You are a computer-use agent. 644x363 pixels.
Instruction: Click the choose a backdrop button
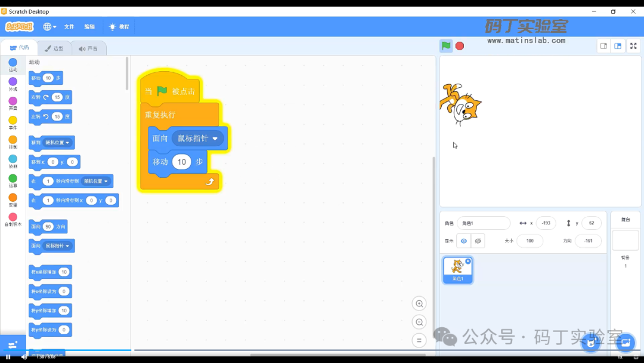pyautogui.click(x=625, y=343)
